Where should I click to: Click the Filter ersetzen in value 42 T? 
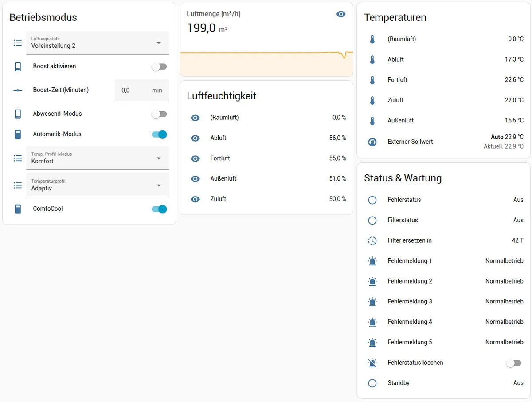[x=518, y=240]
